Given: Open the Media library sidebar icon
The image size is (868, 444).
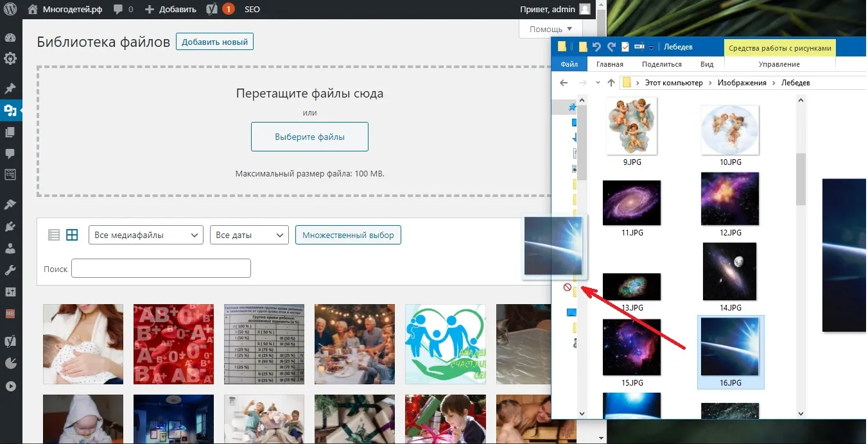Looking at the screenshot, I should click(x=10, y=110).
